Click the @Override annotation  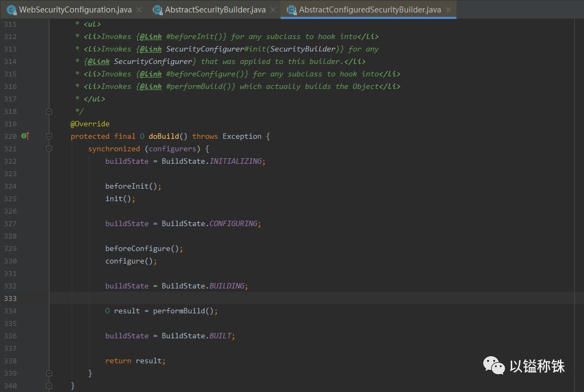(x=90, y=124)
